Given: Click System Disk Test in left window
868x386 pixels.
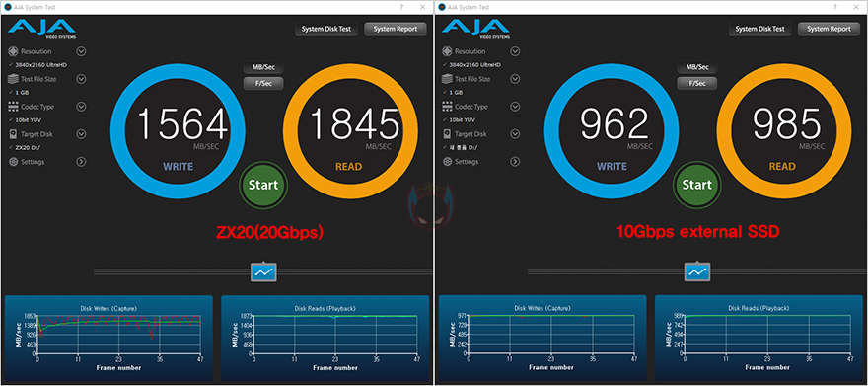Looking at the screenshot, I should 326,29.
